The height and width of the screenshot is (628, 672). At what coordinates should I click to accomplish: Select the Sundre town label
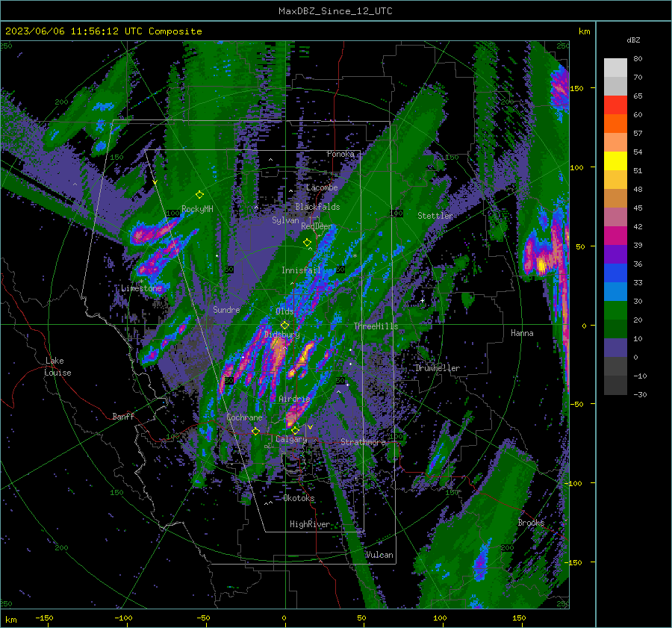[x=226, y=309]
